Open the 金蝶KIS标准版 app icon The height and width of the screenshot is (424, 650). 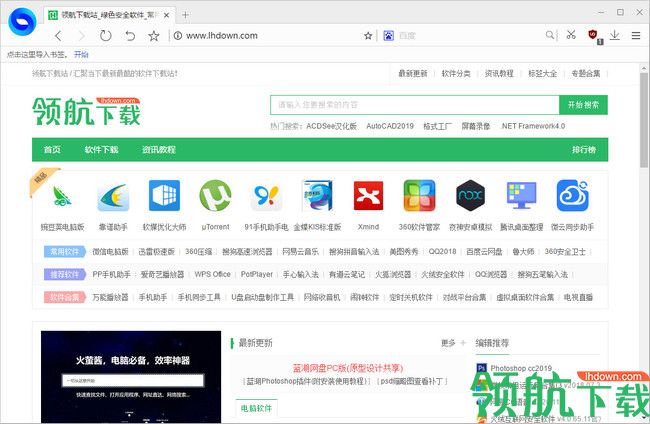click(x=318, y=196)
